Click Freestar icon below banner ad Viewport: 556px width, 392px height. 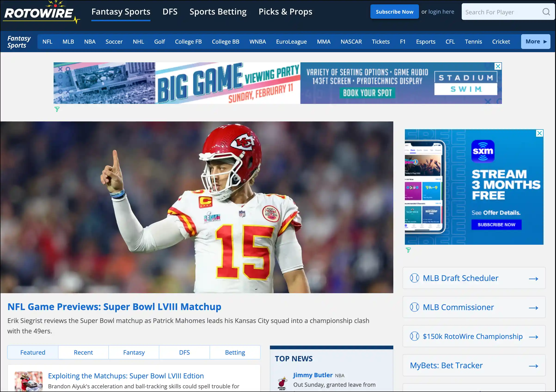pyautogui.click(x=57, y=109)
